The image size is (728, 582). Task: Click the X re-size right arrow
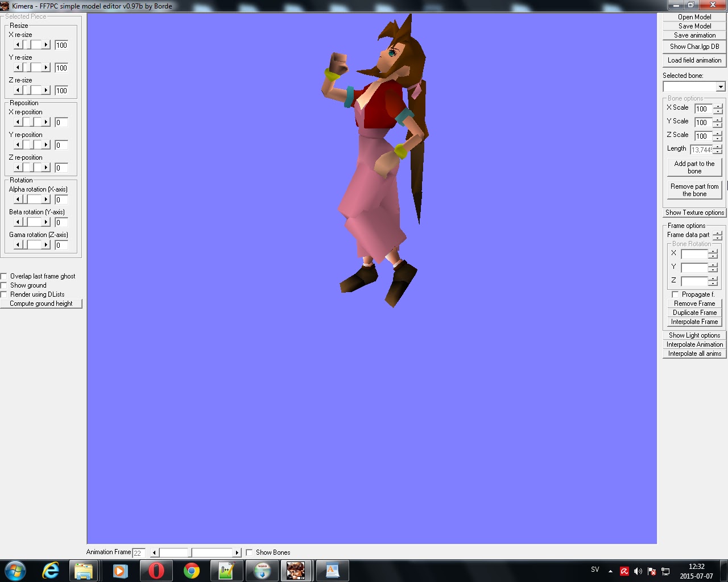(46, 44)
